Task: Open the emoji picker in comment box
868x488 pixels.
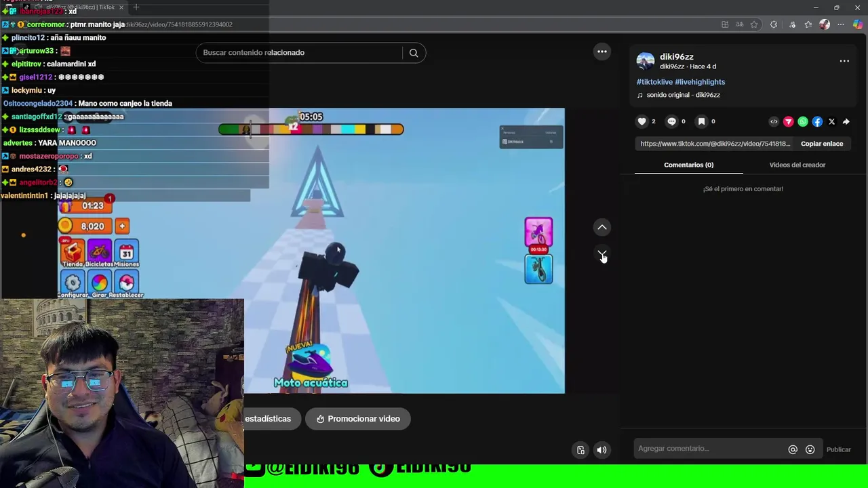Action: (x=810, y=449)
